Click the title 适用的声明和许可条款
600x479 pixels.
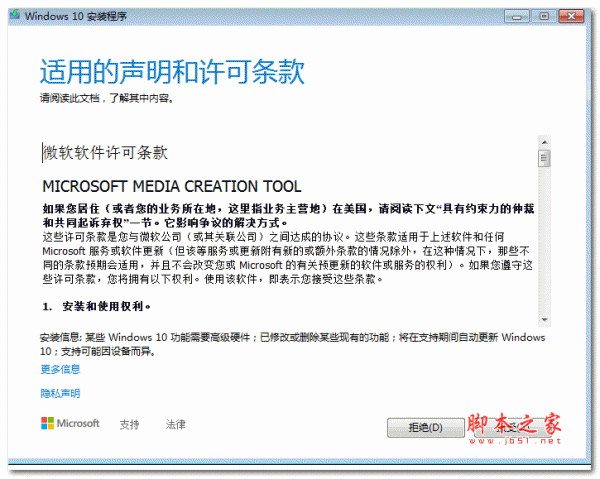click(x=172, y=72)
